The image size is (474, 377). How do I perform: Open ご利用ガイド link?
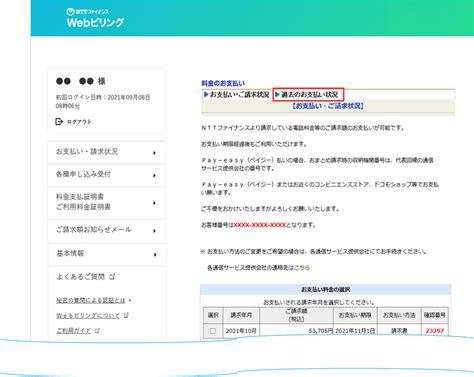73,331
